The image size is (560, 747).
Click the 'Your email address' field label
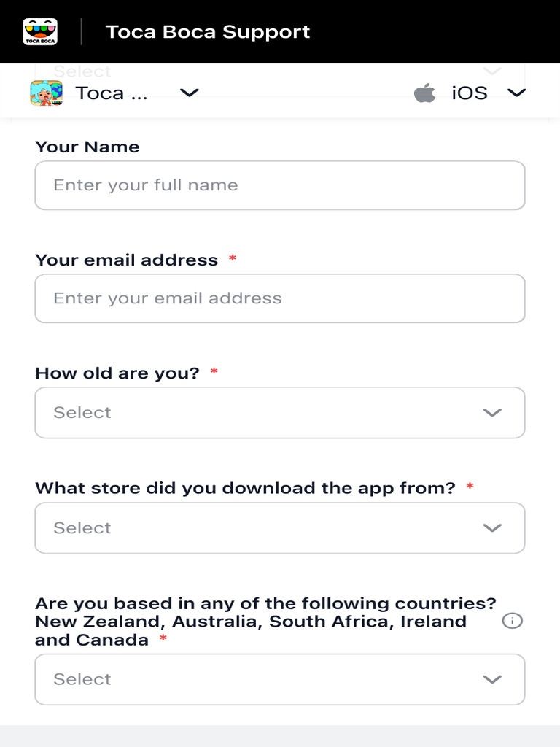click(126, 260)
